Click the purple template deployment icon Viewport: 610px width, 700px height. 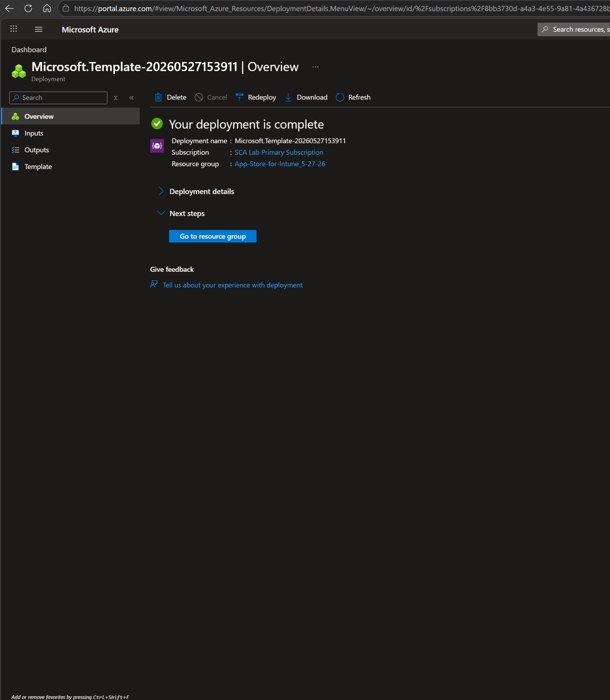[x=157, y=146]
